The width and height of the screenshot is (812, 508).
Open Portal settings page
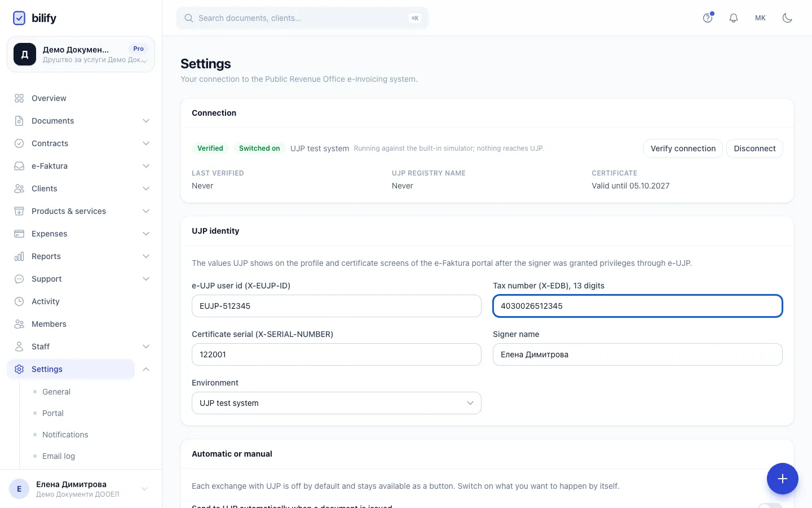[x=53, y=413]
